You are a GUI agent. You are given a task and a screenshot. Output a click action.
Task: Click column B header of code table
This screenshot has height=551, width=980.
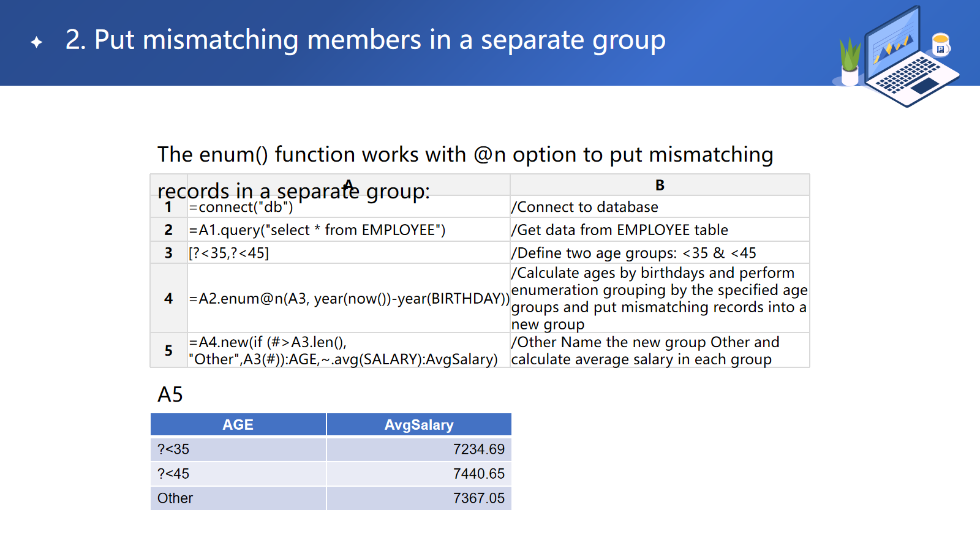[660, 185]
